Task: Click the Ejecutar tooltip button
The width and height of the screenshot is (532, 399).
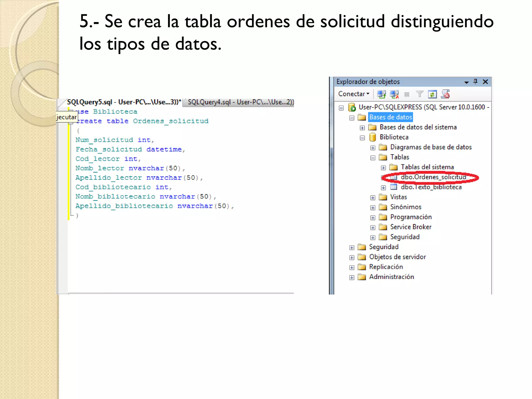Action: tap(67, 117)
